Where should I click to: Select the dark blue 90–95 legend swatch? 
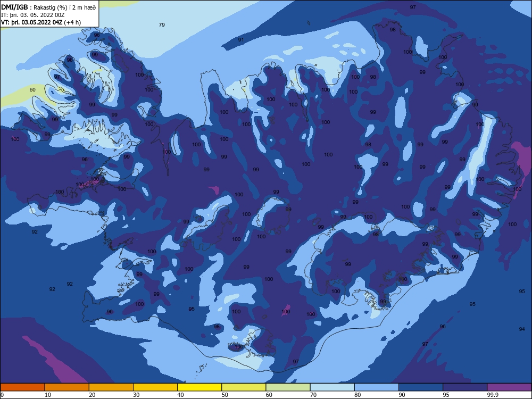coord(421,387)
